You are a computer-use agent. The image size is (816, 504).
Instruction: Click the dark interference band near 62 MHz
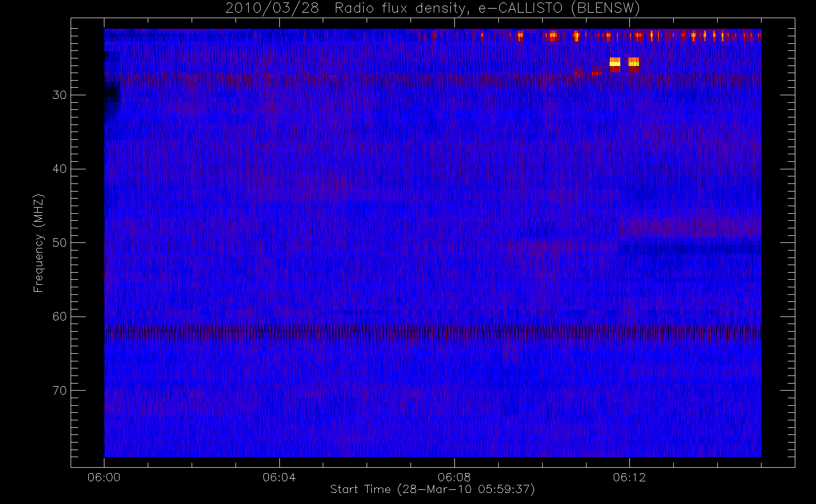coord(433,333)
